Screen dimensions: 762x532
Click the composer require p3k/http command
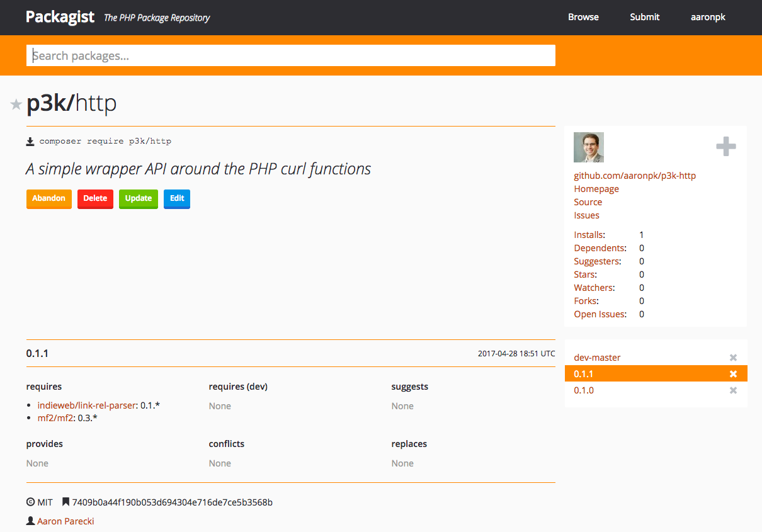(x=105, y=142)
